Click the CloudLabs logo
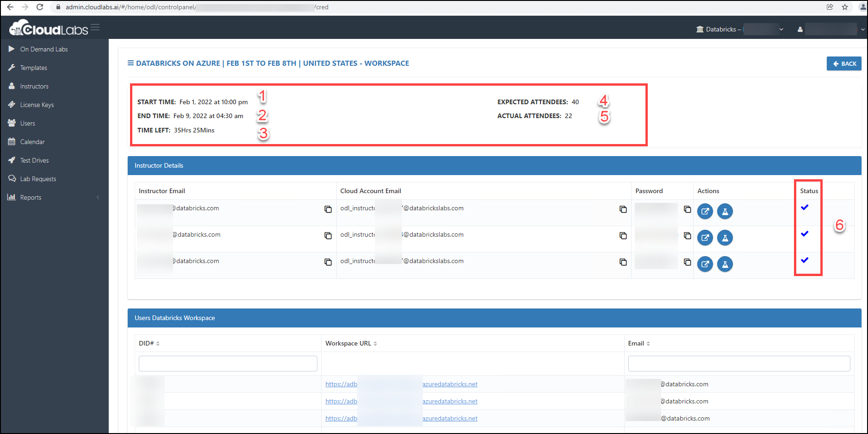The height and width of the screenshot is (434, 868). click(x=48, y=28)
